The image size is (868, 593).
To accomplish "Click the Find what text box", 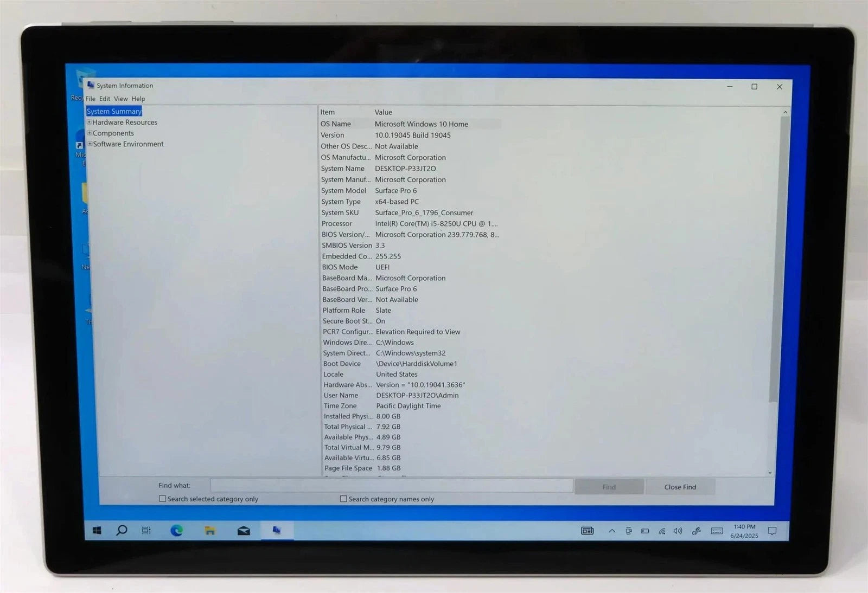I will coord(392,486).
